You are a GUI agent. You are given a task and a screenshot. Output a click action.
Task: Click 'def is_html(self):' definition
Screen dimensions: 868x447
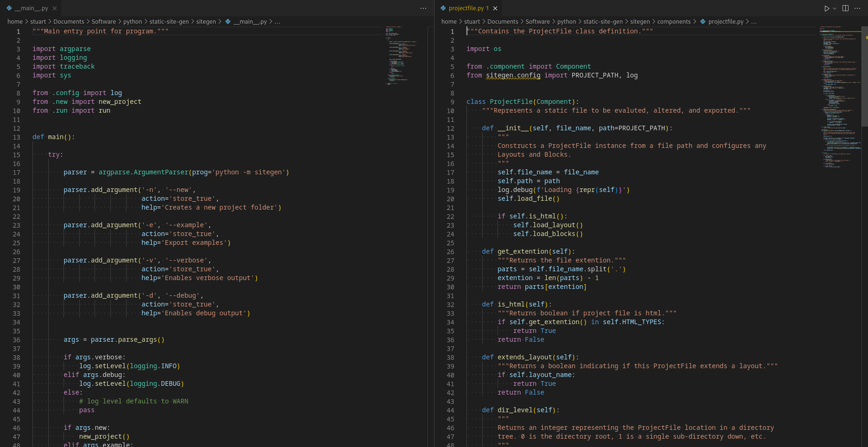[517, 304]
